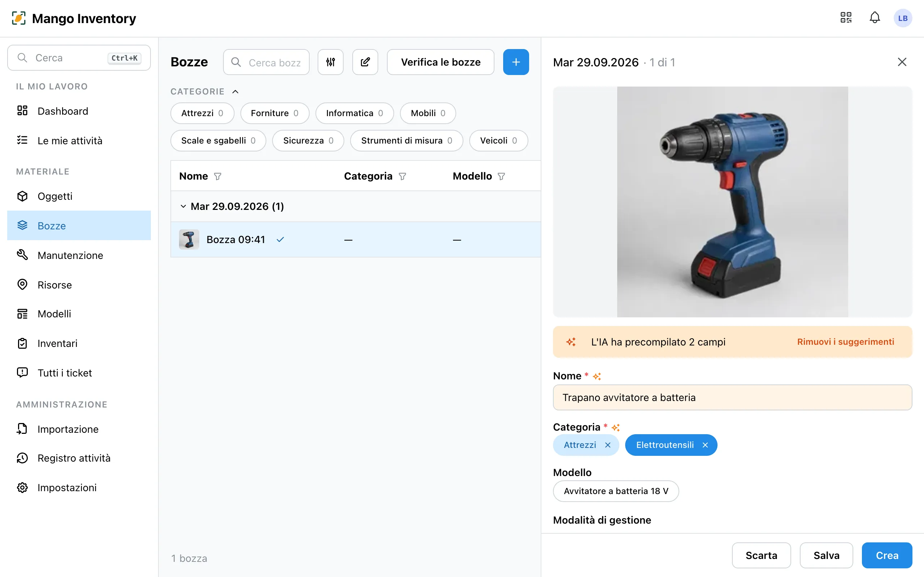Image resolution: width=924 pixels, height=577 pixels.
Task: Remove the Elettroutensili category tag
Action: click(x=705, y=445)
